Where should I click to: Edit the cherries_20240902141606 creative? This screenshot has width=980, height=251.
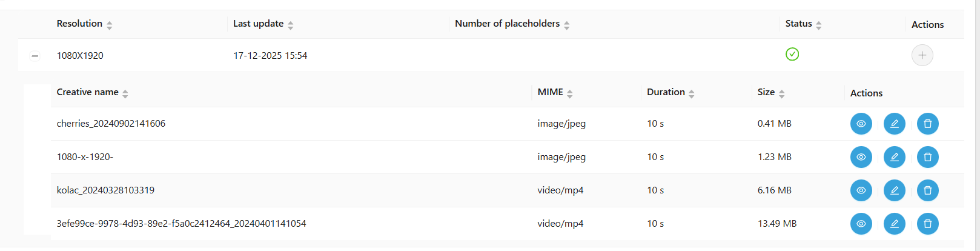[894, 124]
